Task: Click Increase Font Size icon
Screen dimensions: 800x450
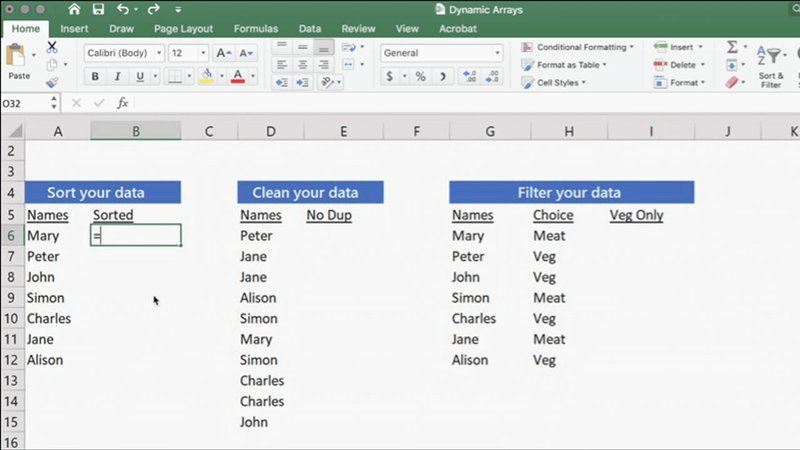Action: tap(223, 53)
